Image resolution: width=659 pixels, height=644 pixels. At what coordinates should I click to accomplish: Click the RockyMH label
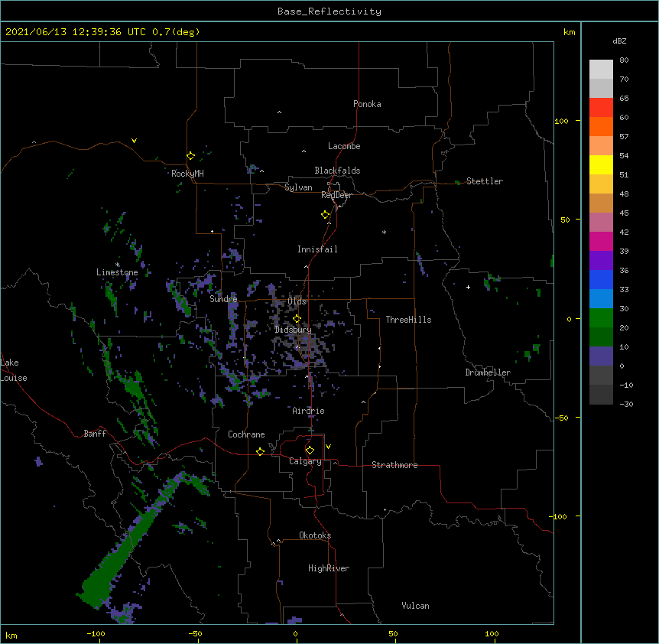(x=187, y=174)
